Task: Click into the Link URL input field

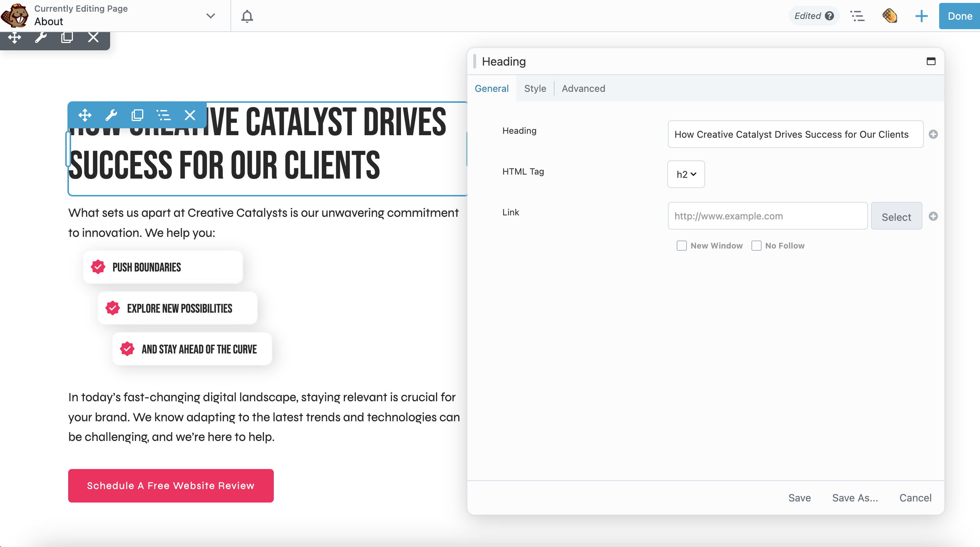Action: (767, 216)
